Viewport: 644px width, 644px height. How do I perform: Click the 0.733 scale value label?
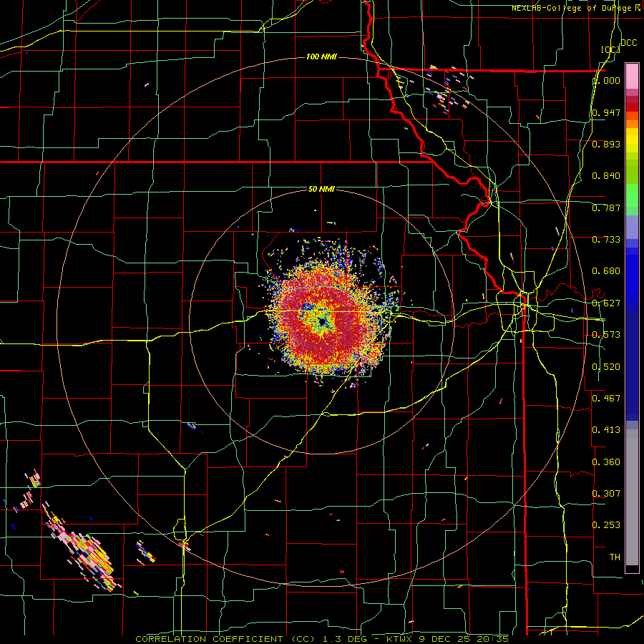pyautogui.click(x=606, y=240)
